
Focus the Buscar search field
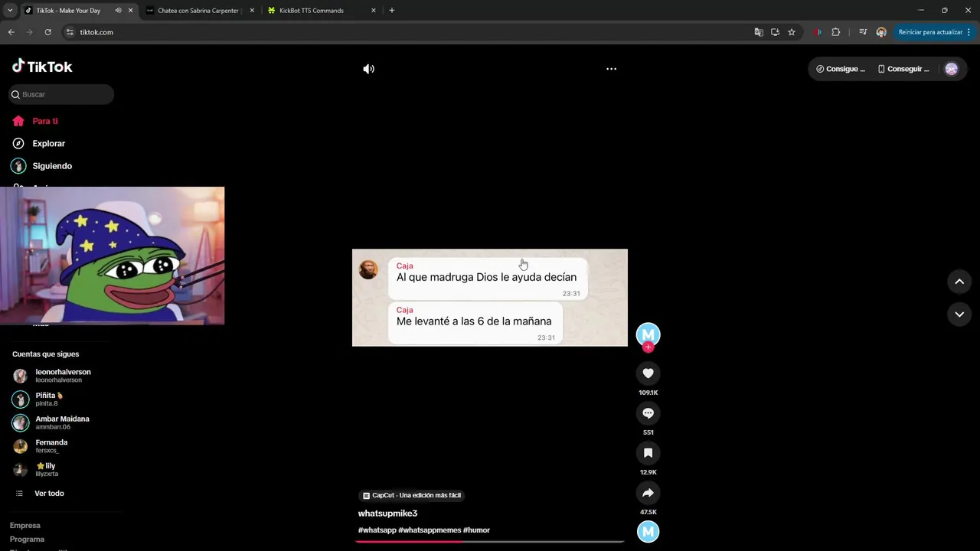point(61,94)
